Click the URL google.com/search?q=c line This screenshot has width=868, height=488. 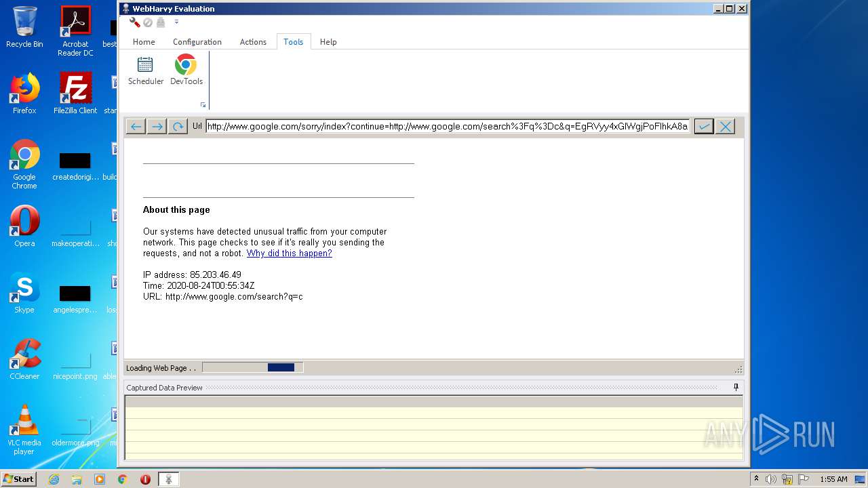[223, 297]
